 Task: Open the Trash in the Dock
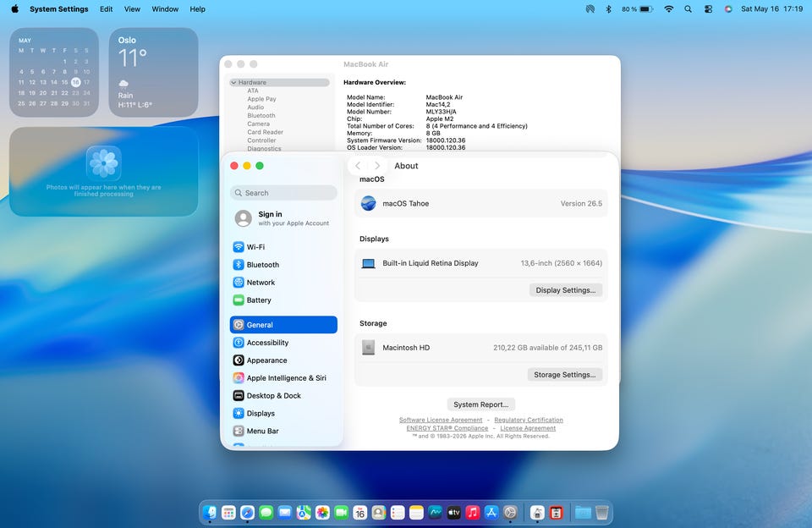tap(601, 513)
